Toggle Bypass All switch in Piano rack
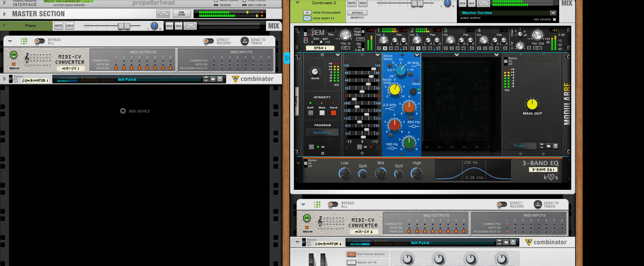 tap(39, 41)
